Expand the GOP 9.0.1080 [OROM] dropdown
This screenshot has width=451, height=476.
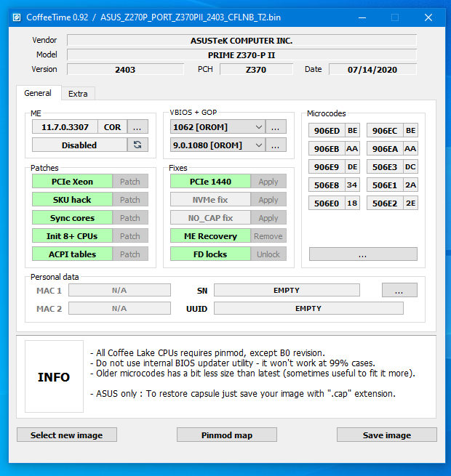[217, 145]
